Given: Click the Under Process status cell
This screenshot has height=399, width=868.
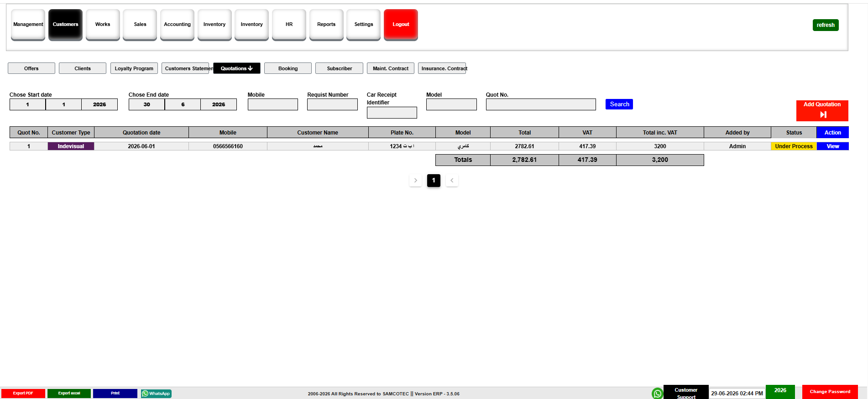Looking at the screenshot, I should [794, 146].
